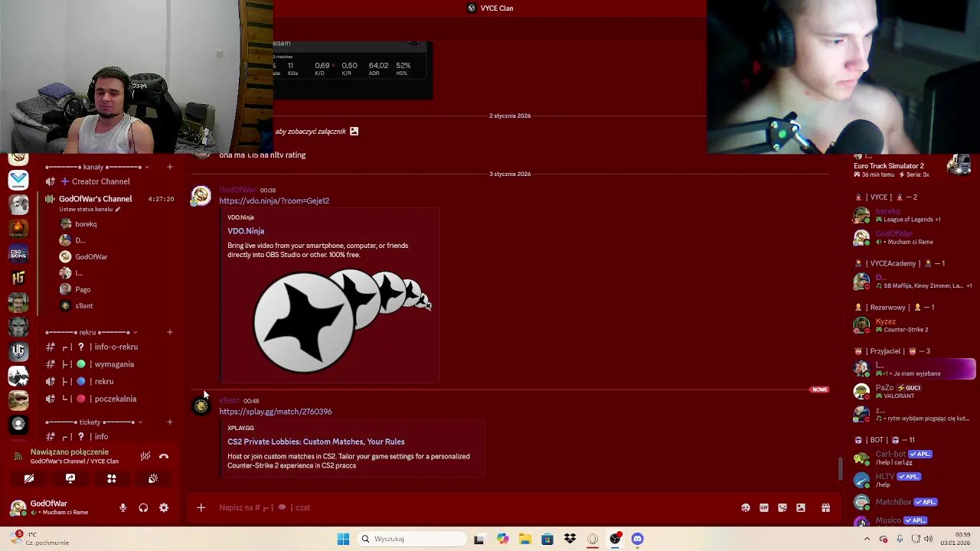
Task: Focus the message input field
Action: pyautogui.click(x=475, y=507)
